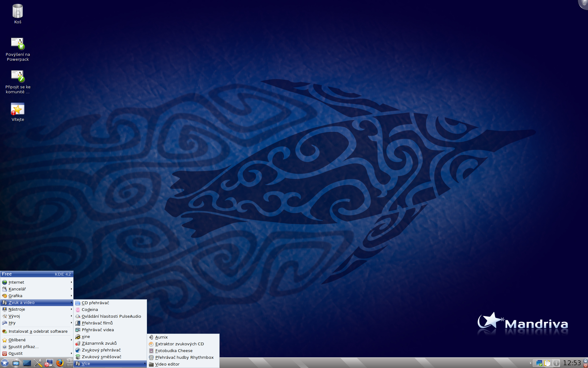Click the red logout power panel icon
The image size is (588, 368).
coord(586,366)
